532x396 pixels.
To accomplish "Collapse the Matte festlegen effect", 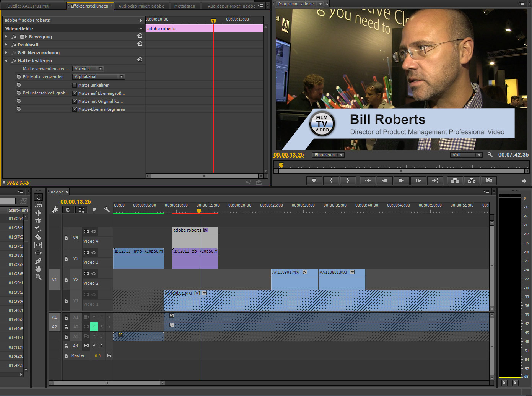I will click(x=6, y=61).
